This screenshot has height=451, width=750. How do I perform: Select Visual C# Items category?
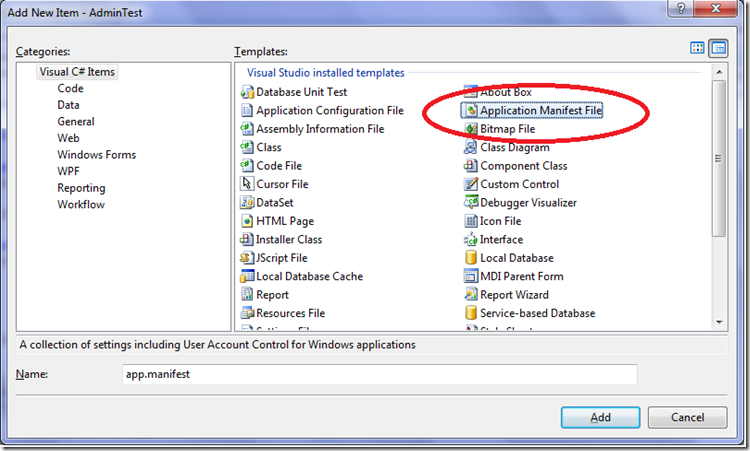click(x=75, y=71)
